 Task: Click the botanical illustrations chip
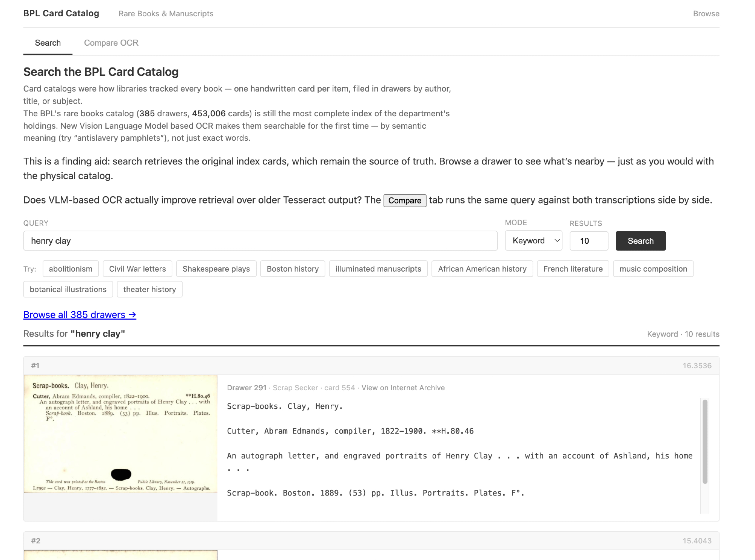point(68,289)
